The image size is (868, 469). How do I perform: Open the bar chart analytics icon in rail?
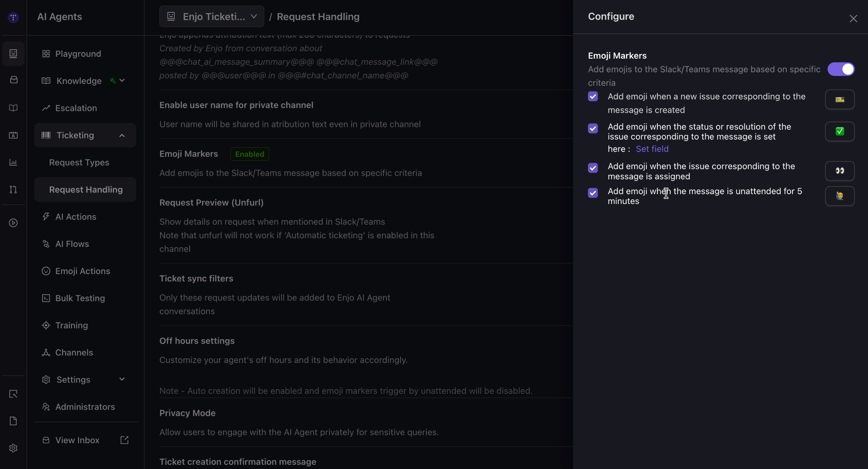tap(13, 162)
